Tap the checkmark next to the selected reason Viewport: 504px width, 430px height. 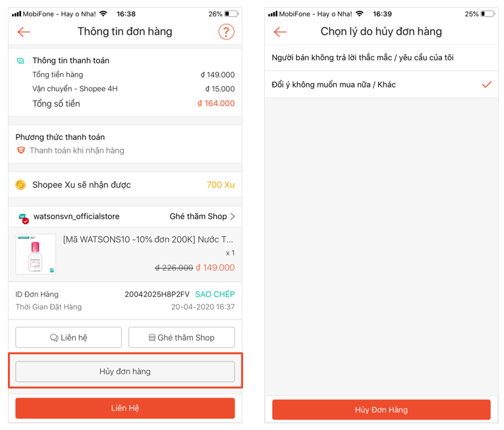(x=487, y=85)
